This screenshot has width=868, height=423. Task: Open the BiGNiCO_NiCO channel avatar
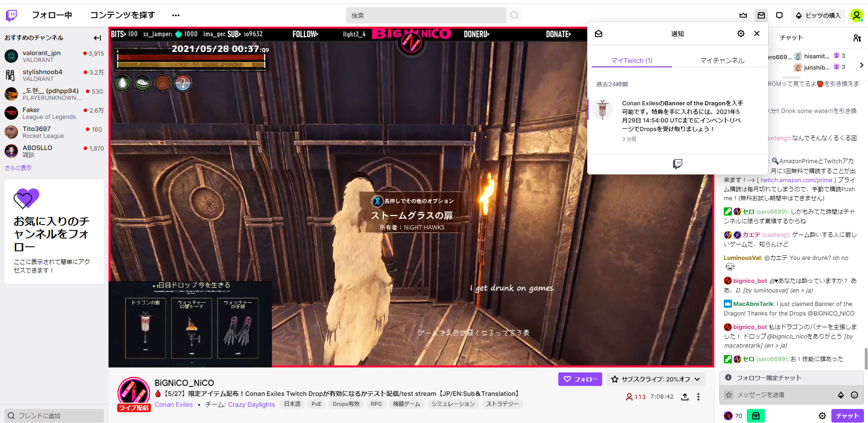(x=134, y=393)
